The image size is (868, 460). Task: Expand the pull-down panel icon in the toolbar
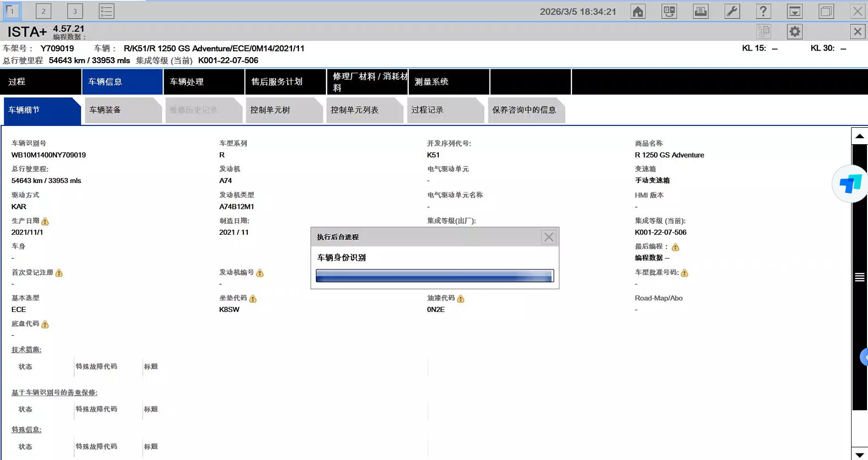tap(794, 11)
